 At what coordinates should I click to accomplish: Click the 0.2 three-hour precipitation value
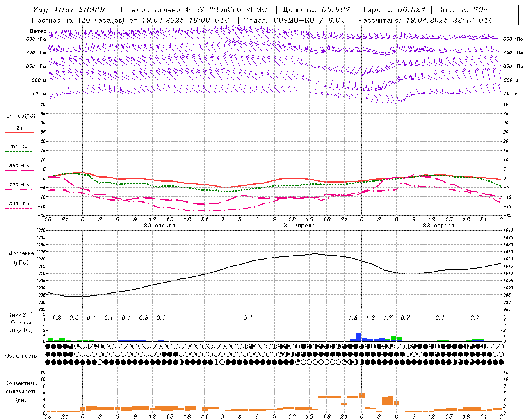coord(74,318)
